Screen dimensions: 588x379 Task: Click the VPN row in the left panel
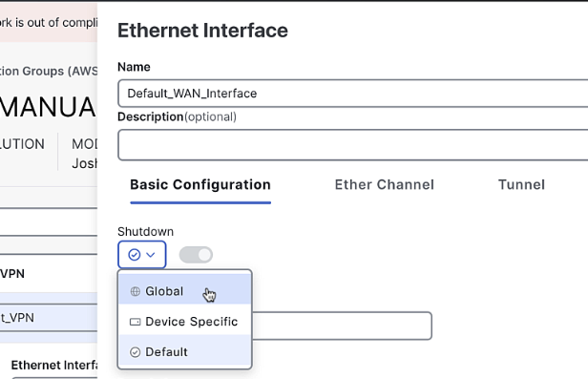[x=49, y=274]
